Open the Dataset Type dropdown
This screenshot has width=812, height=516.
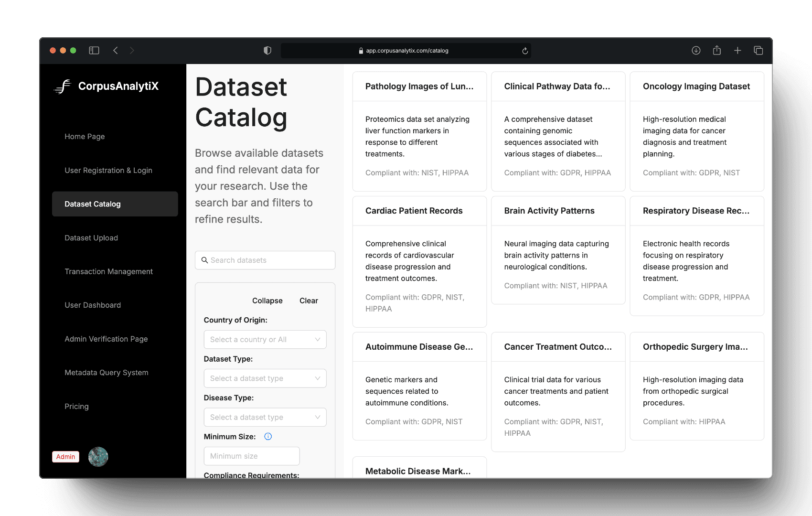[265, 378]
